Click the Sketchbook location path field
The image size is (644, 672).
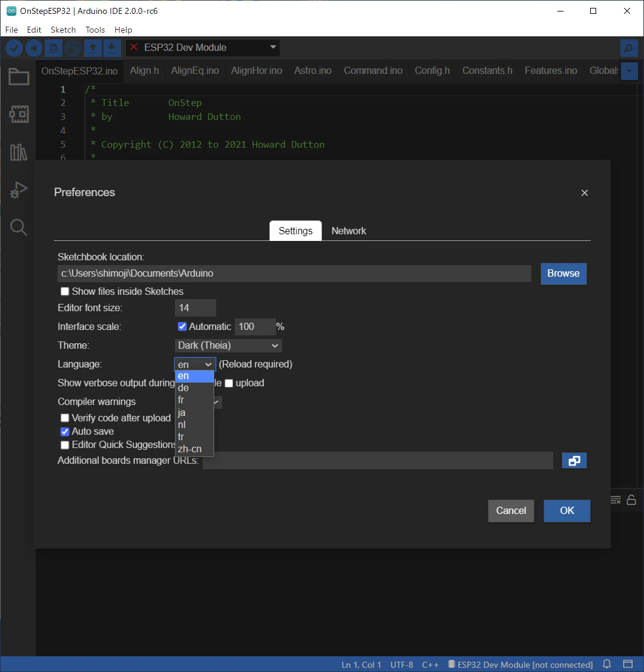pyautogui.click(x=294, y=274)
